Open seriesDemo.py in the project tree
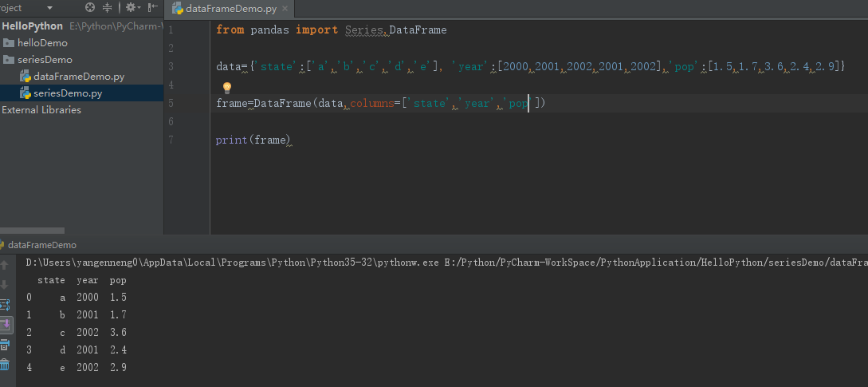Viewport: 868px width, 387px height. click(x=67, y=93)
